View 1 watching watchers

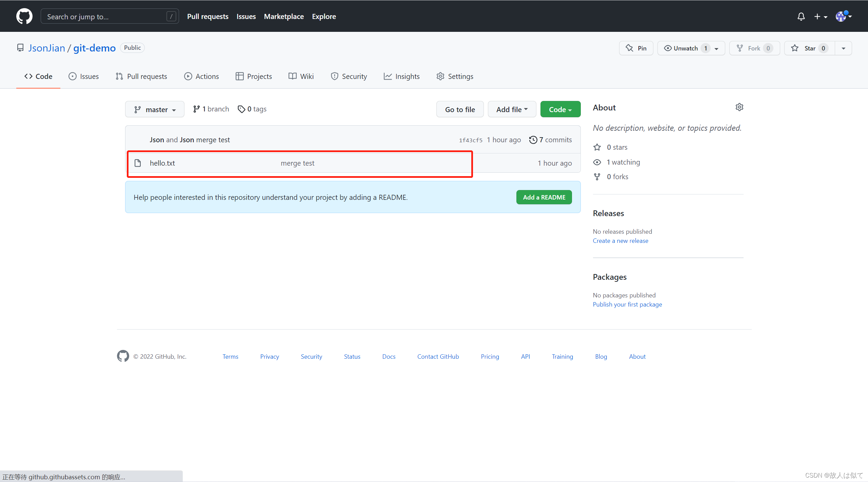[x=617, y=162]
